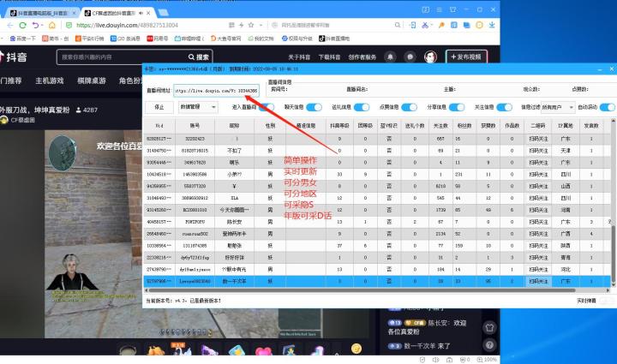Open Douyin notifications bell icon
The image size is (617, 364).
[390, 57]
